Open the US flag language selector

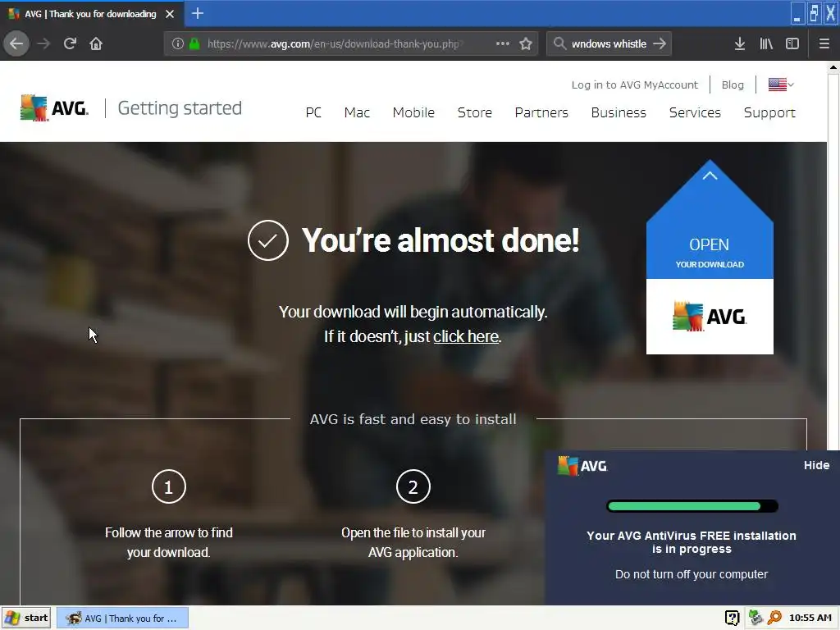point(781,84)
